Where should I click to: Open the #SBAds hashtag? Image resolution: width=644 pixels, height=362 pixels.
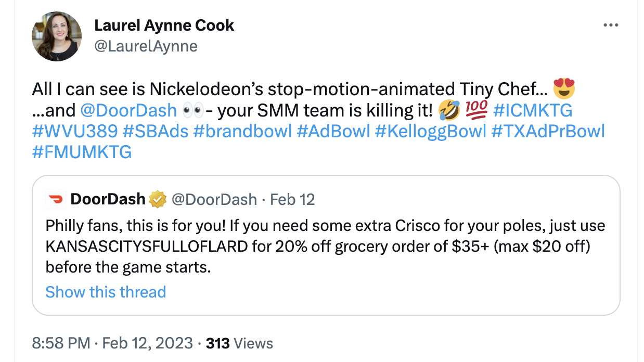coord(156,131)
